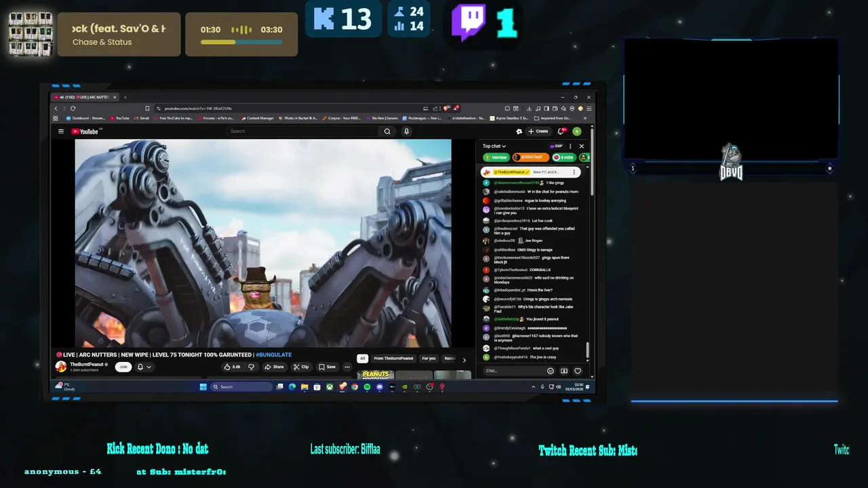Click the Clip button below video

301,367
